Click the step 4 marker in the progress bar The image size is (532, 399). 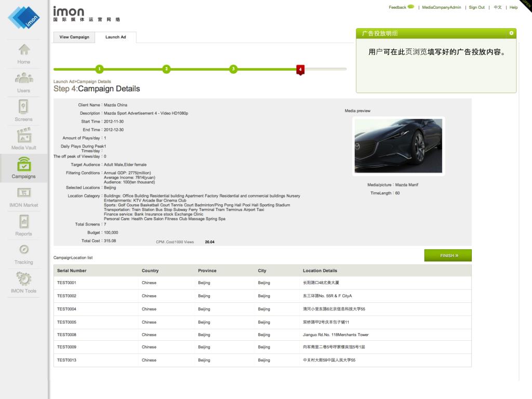pyautogui.click(x=300, y=70)
